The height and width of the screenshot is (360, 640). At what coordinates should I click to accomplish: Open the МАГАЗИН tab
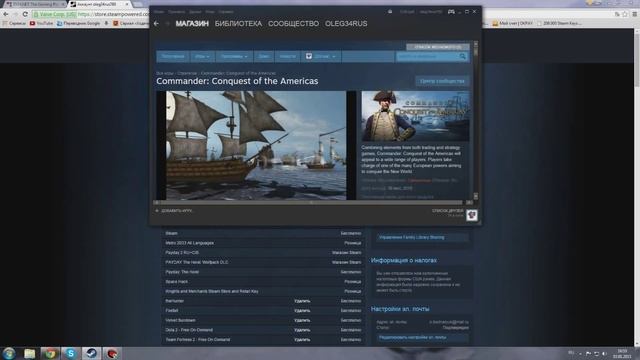pos(192,24)
